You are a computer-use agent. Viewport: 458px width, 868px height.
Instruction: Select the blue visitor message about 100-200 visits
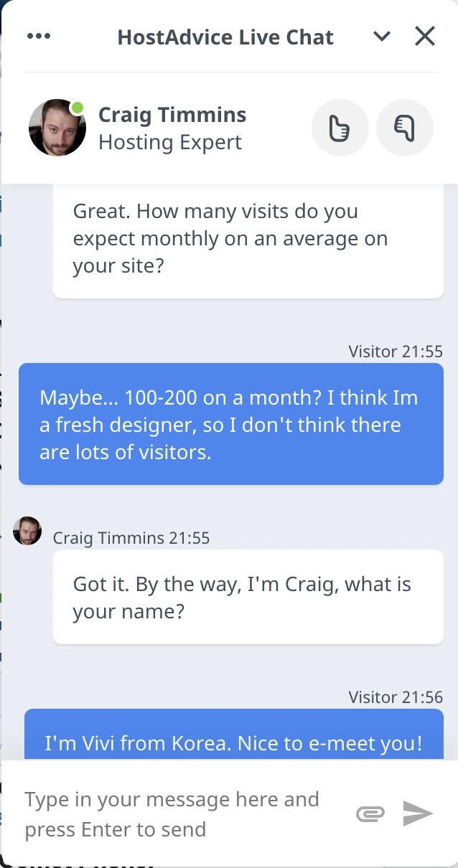(x=231, y=424)
